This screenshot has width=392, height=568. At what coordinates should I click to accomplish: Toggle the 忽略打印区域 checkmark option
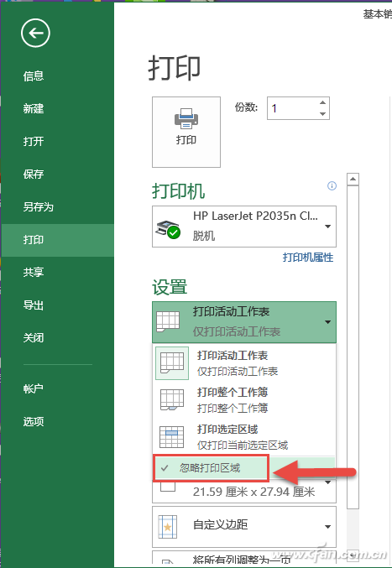[211, 468]
